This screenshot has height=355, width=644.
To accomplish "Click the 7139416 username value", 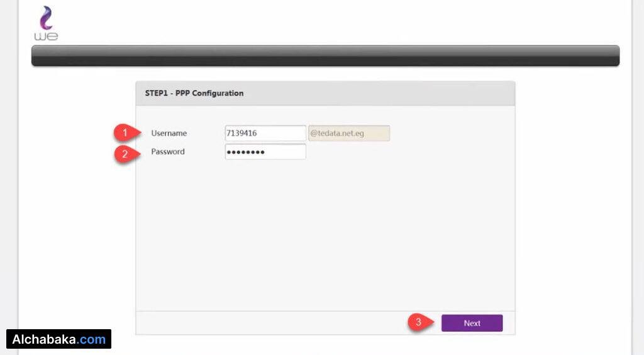I will pyautogui.click(x=241, y=133).
